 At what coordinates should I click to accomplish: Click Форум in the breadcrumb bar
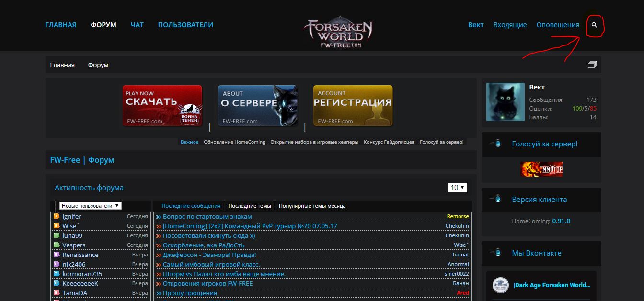[98, 65]
